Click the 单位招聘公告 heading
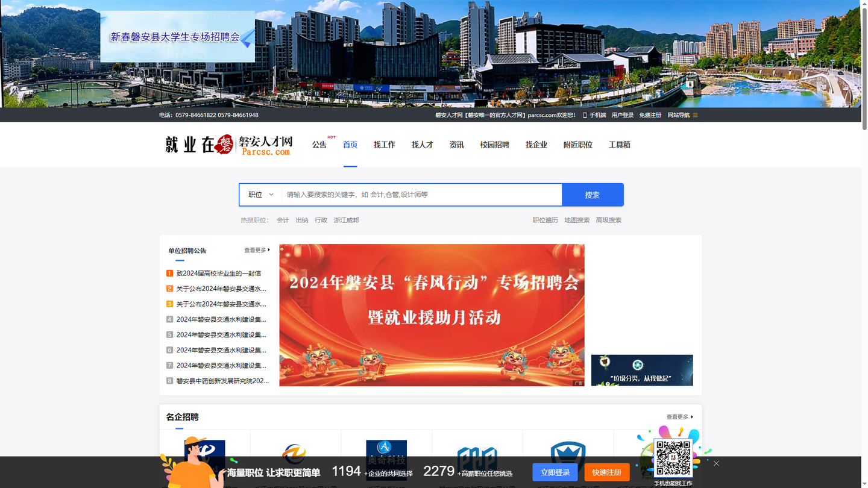The width and height of the screenshot is (868, 488). 187,251
